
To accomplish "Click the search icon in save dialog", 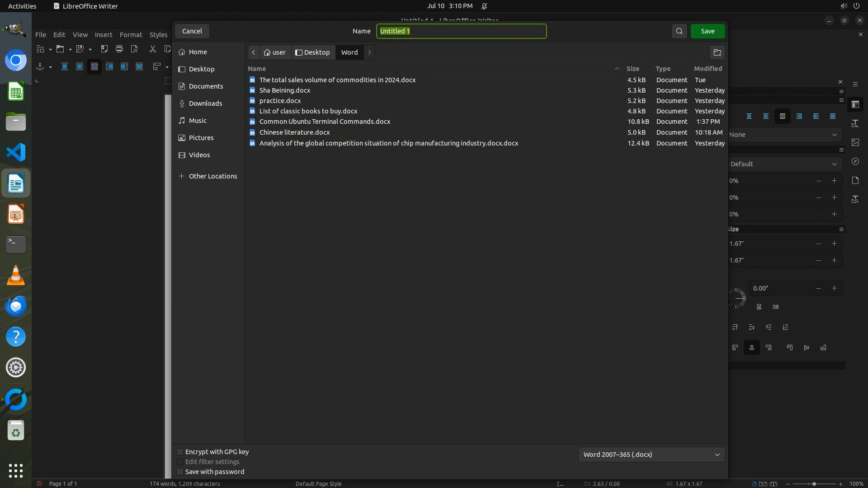I will pos(679,31).
